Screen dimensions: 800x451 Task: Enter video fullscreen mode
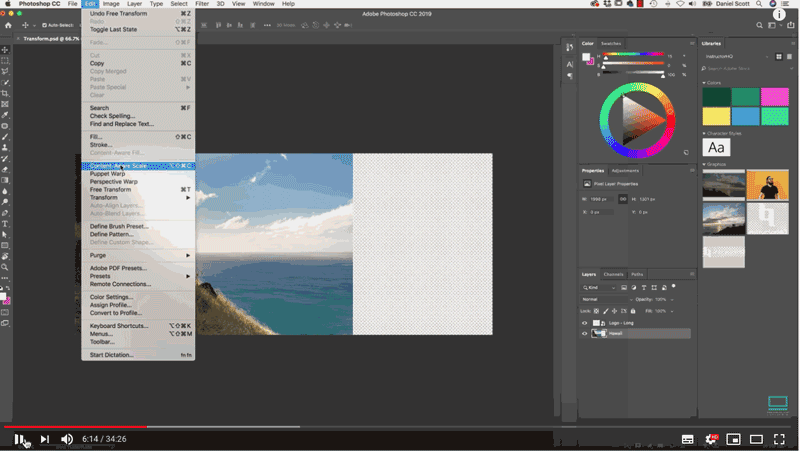[x=779, y=439]
